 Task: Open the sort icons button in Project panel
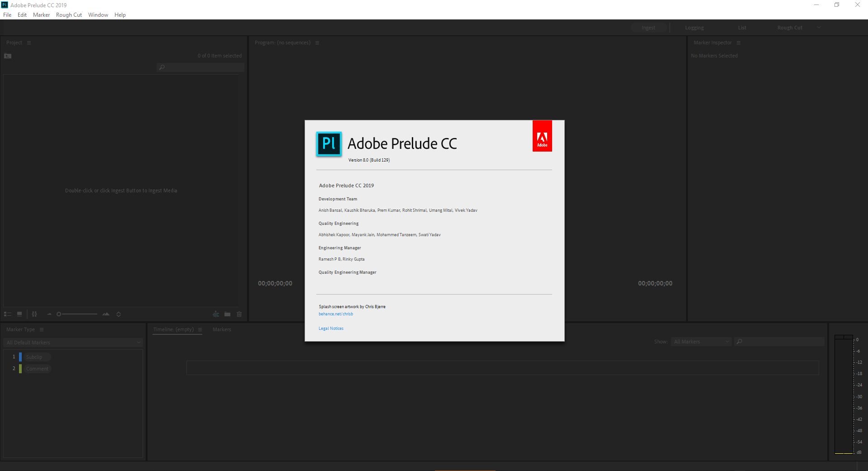[x=119, y=314]
